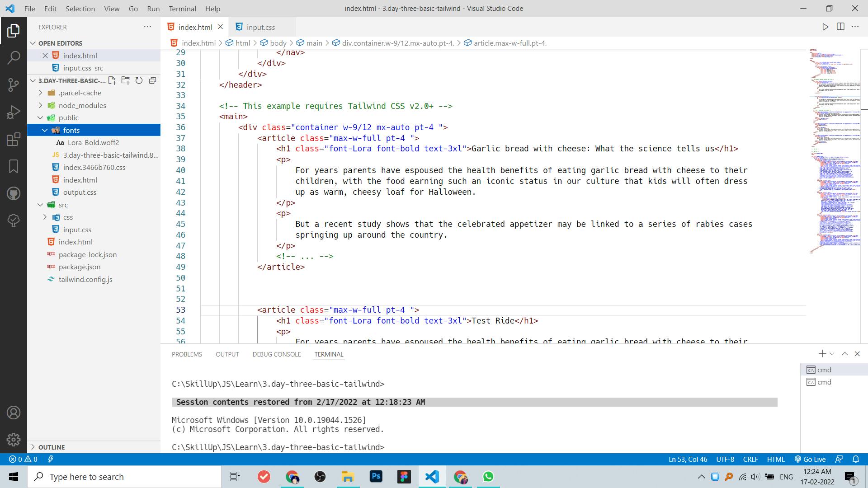This screenshot has width=868, height=488.
Task: Open the Terminal menu
Action: click(x=182, y=9)
